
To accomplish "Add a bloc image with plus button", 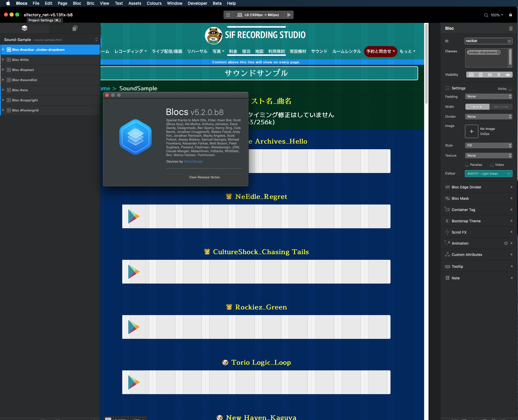I will [471, 131].
